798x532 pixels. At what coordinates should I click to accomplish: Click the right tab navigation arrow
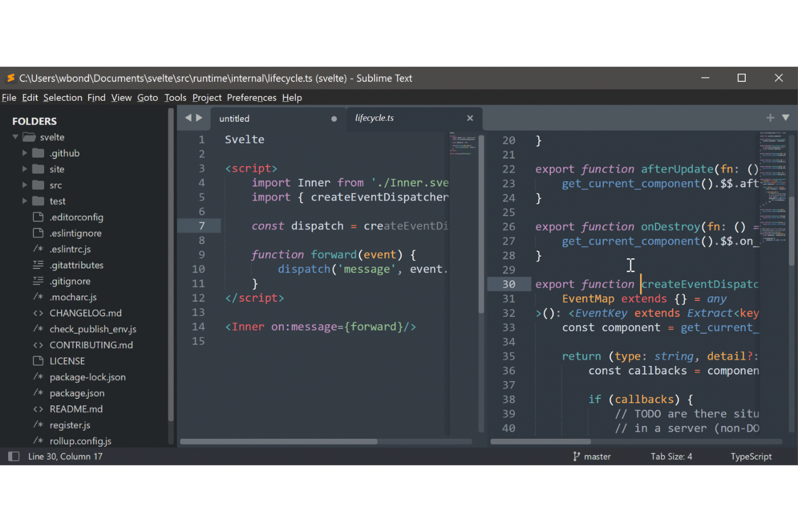(199, 118)
